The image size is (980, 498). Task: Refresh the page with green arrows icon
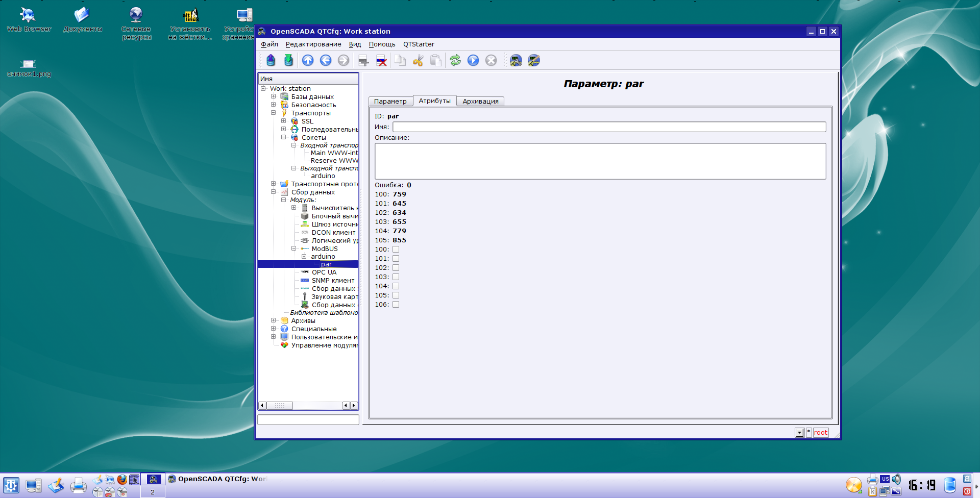(455, 61)
